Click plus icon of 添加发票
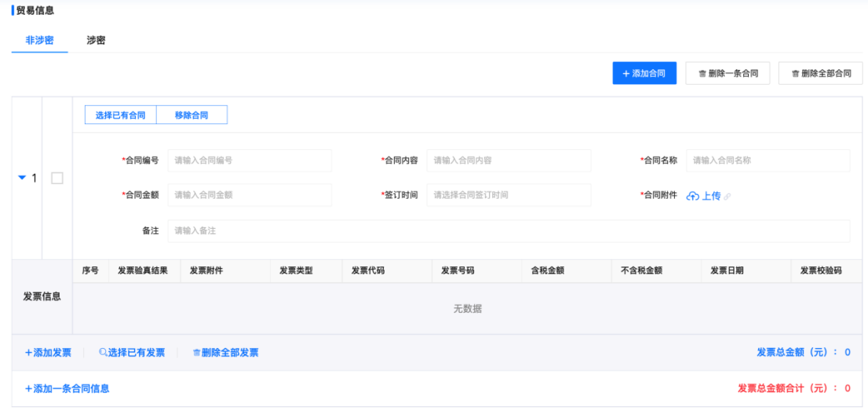 coord(28,354)
